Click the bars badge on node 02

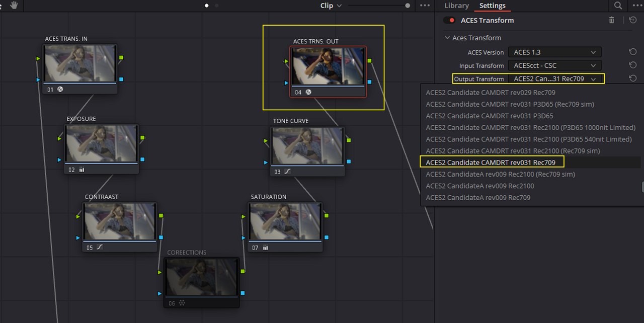(x=82, y=170)
